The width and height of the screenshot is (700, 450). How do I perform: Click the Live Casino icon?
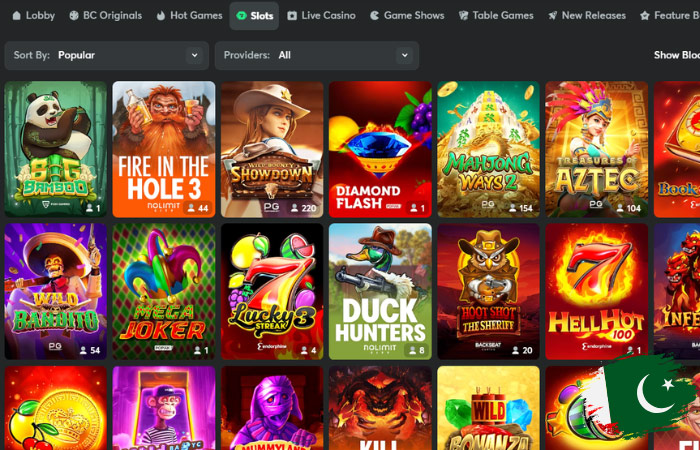[292, 16]
